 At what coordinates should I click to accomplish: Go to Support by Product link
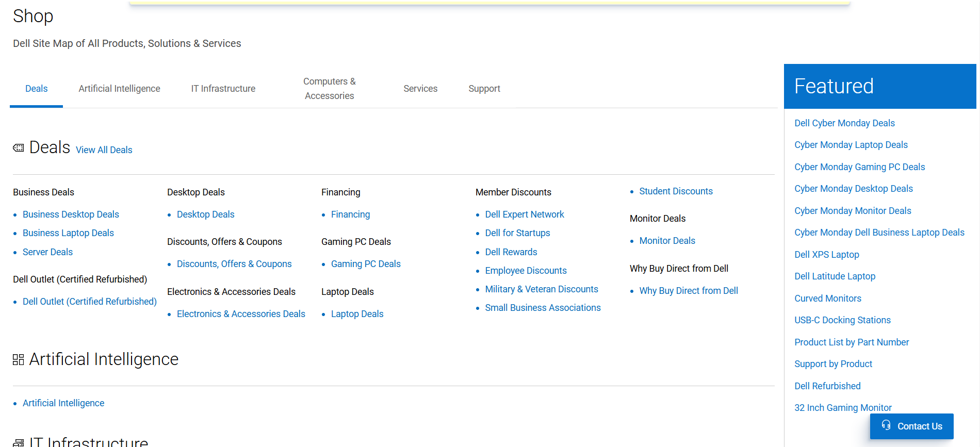coord(833,364)
